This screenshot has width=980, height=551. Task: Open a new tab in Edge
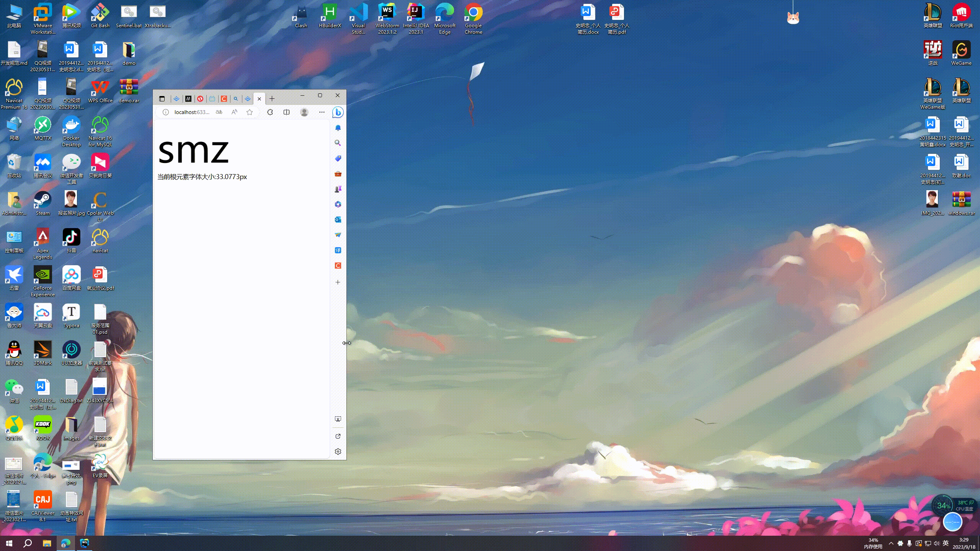pyautogui.click(x=272, y=99)
